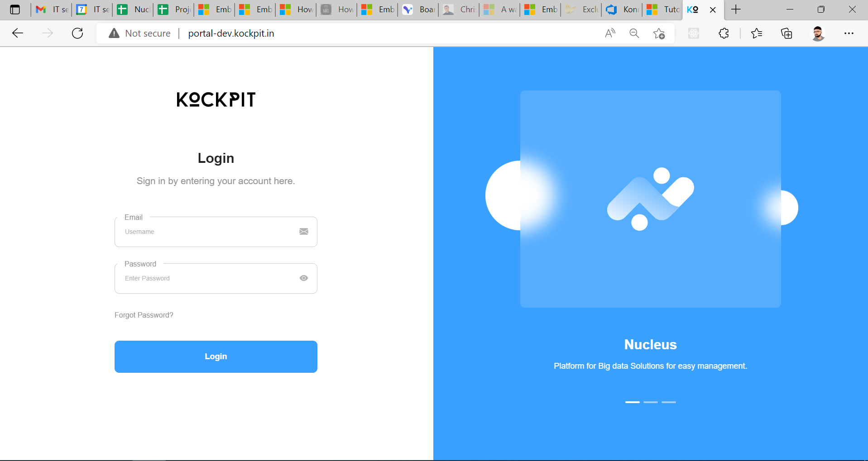
Task: Click the Nucleus heading text
Action: pos(650,345)
